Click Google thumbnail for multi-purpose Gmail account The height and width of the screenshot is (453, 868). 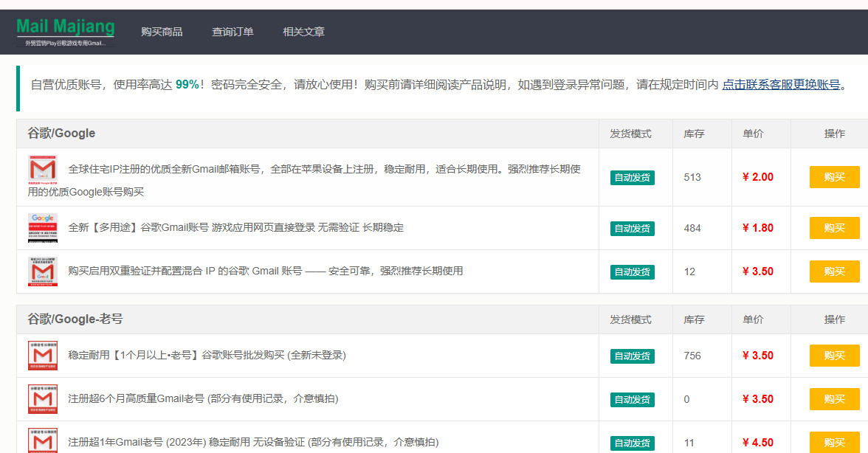click(x=43, y=227)
